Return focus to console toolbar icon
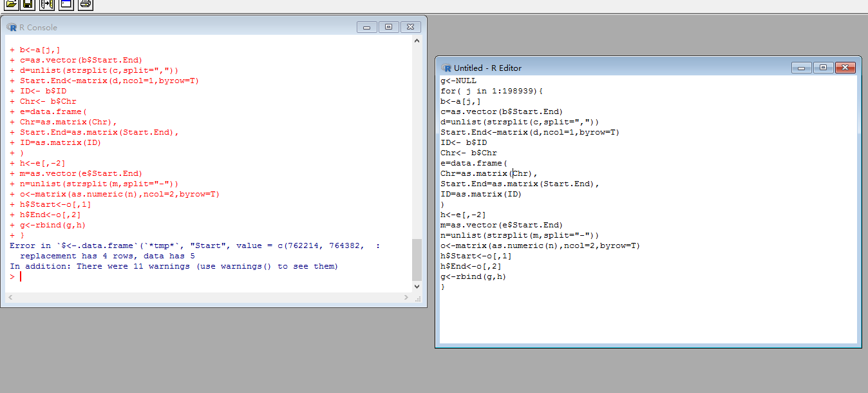Screen dimensions: 868x393 point(66,5)
